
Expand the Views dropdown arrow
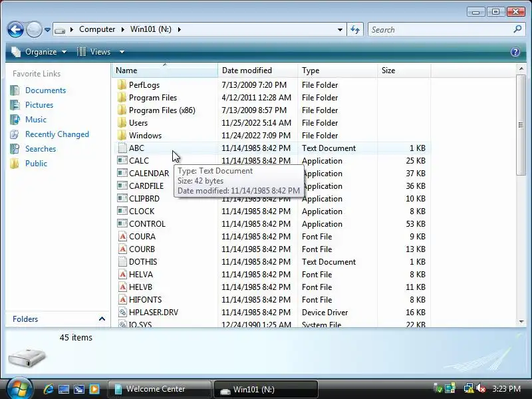122,52
